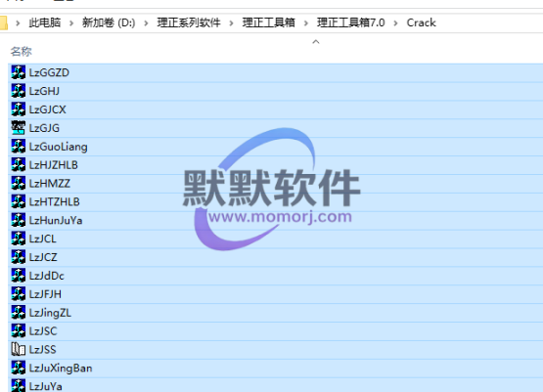Select the LzJuXingBan file name
Screen dimensions: 543x392
pyautogui.click(x=61, y=369)
